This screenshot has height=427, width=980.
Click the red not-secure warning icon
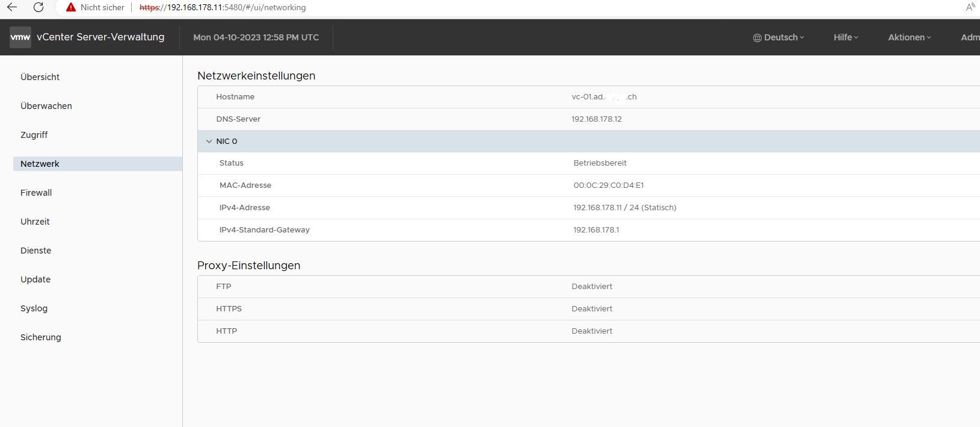click(71, 7)
